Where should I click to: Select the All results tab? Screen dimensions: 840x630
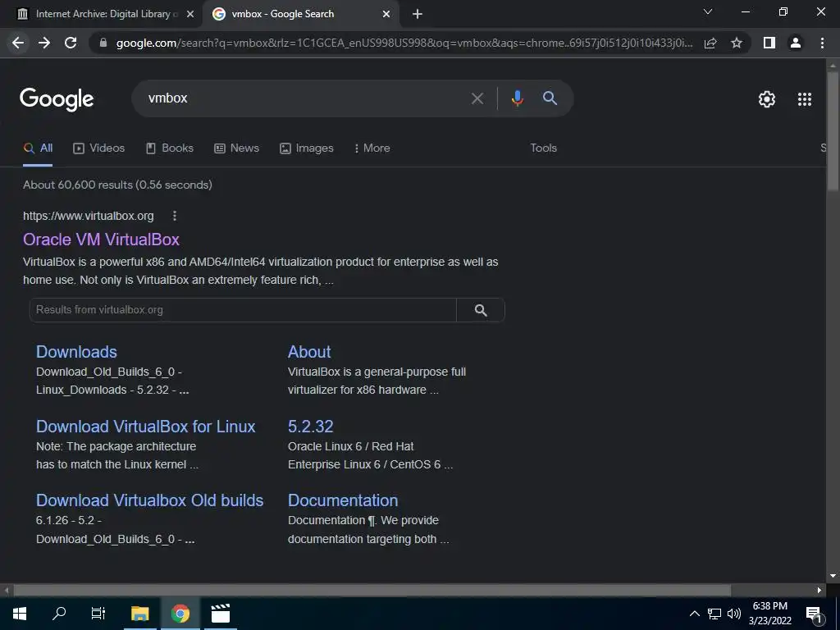coord(38,148)
